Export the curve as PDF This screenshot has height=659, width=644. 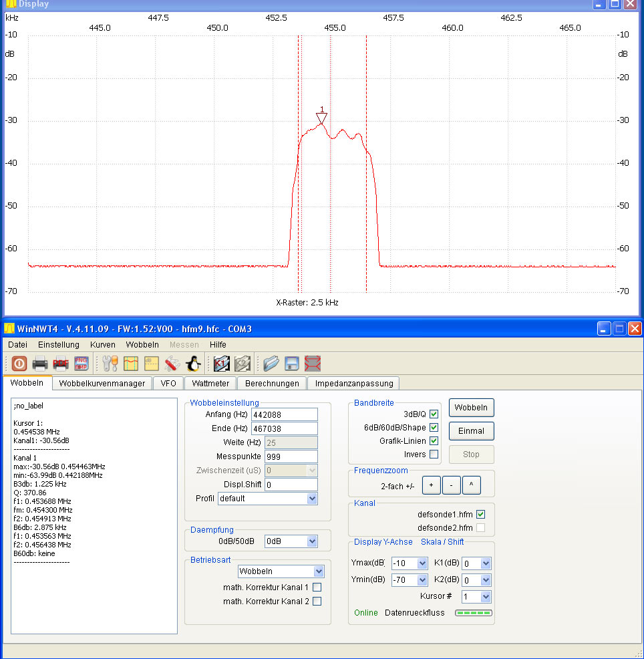click(x=61, y=364)
